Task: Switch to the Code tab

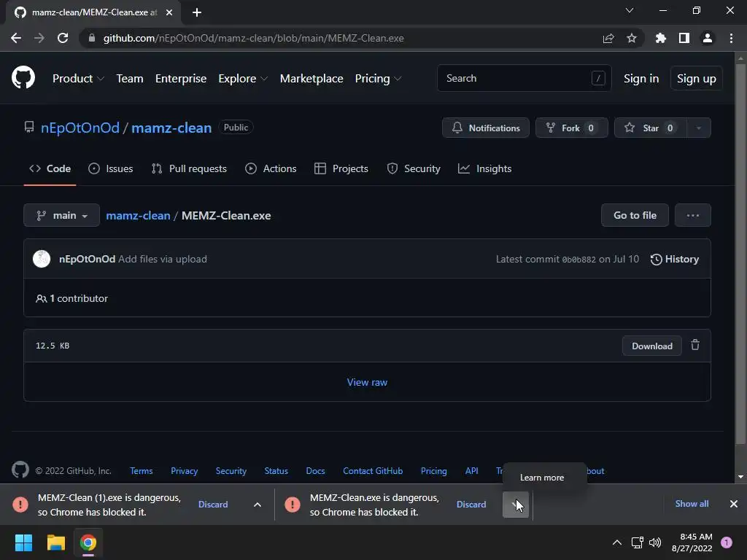Action: 50,168
